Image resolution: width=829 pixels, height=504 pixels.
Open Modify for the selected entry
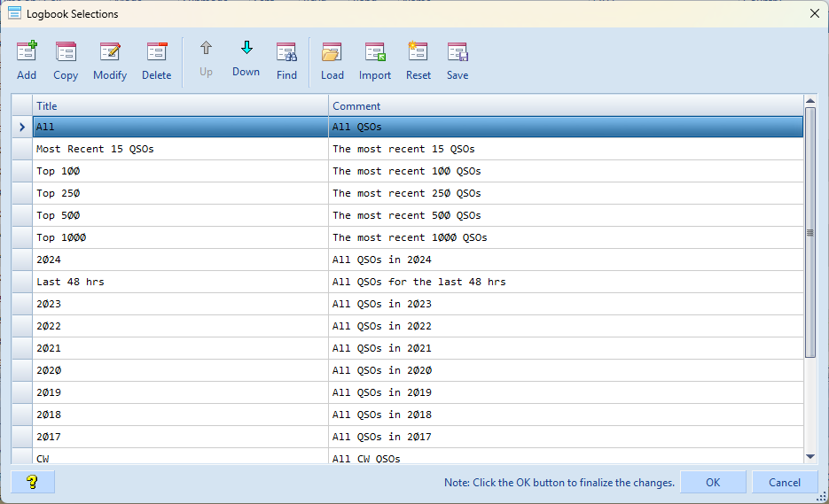click(110, 60)
